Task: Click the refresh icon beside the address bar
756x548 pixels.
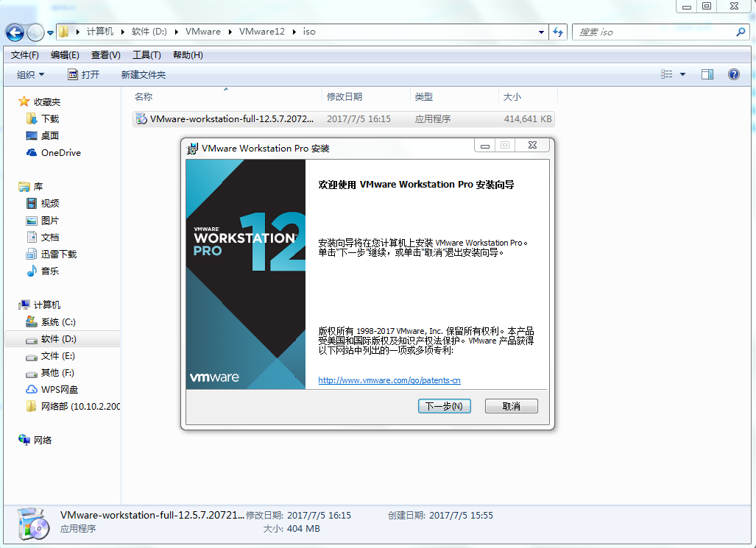Action: click(559, 32)
